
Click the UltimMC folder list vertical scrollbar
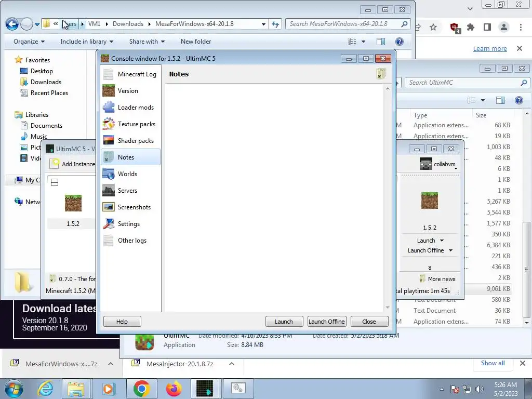pyautogui.click(x=527, y=270)
